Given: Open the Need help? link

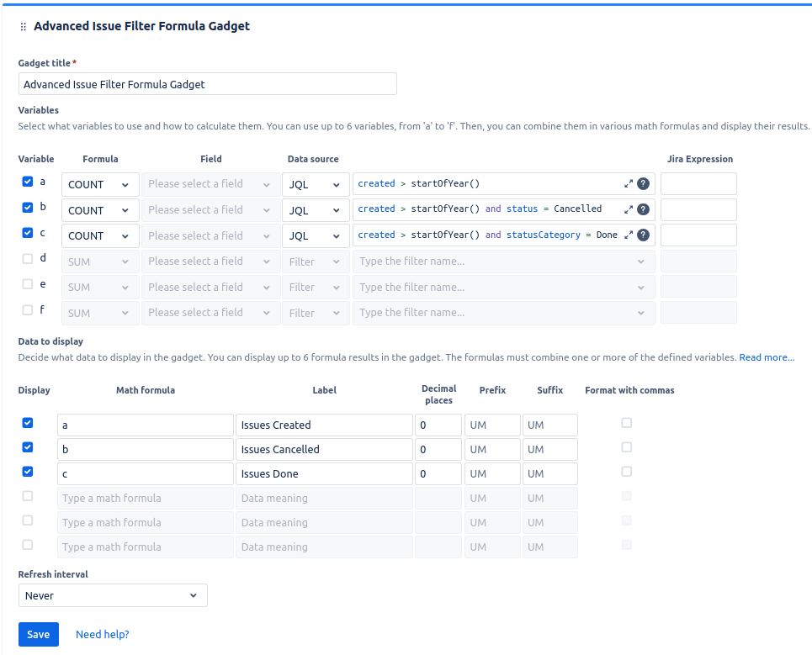Looking at the screenshot, I should (x=102, y=634).
